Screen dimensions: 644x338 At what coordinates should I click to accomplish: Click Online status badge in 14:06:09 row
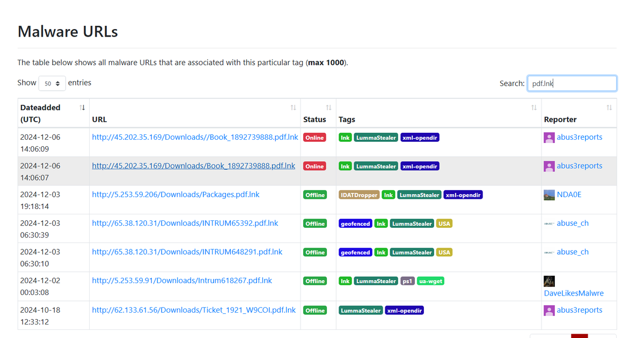[314, 138]
